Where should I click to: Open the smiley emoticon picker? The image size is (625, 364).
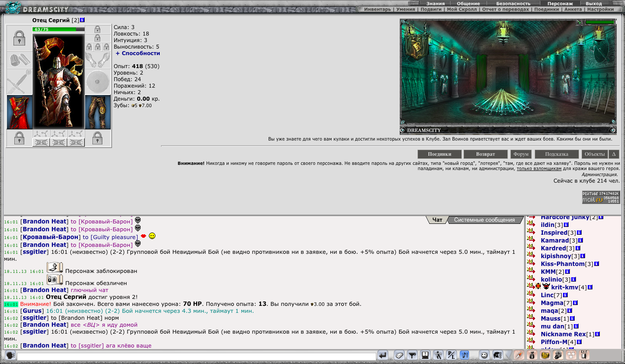click(484, 355)
